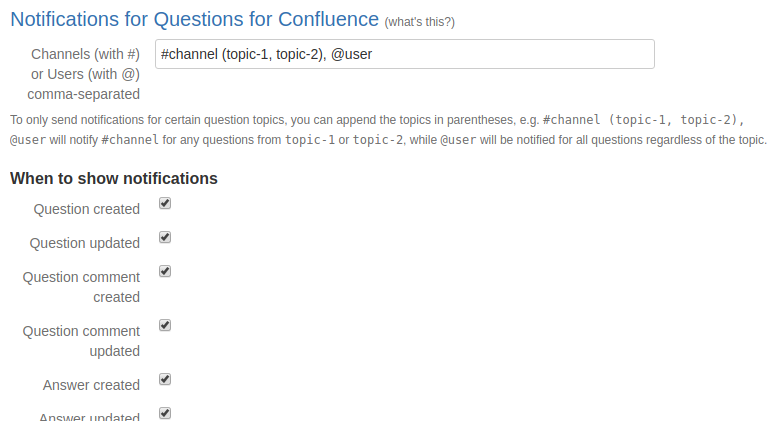Click the "Question updated" text label
781x421 pixels.
click(84, 243)
